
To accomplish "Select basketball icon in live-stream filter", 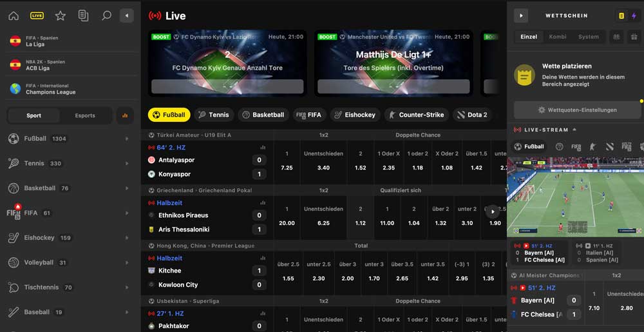I will click(x=559, y=147).
